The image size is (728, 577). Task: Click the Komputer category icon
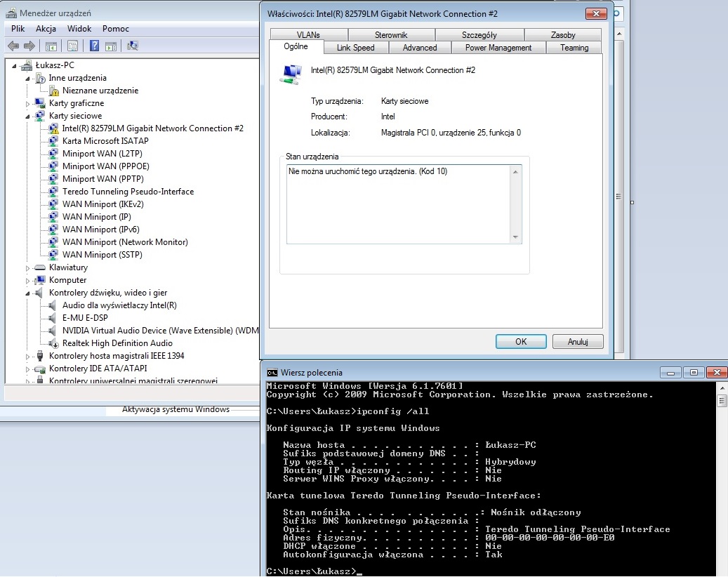41,280
